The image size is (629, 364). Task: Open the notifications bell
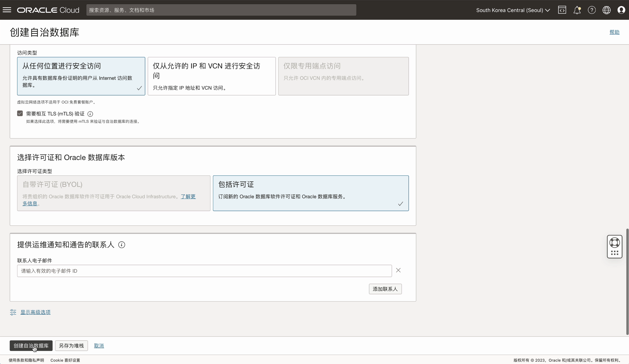(577, 10)
